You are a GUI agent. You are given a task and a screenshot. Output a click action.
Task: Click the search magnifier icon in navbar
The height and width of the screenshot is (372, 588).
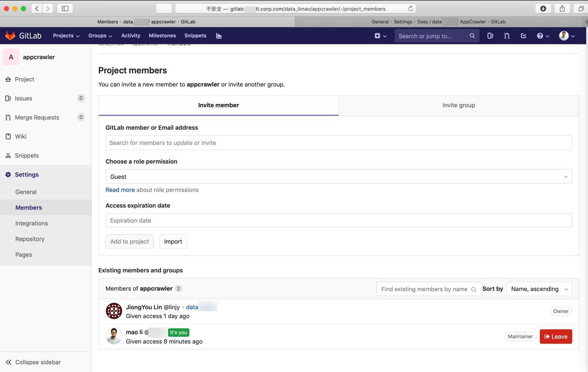tap(472, 36)
